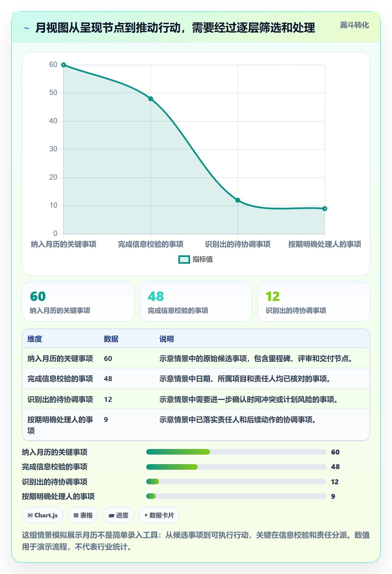Select table row 纳入月历的关键事项
Viewport: 392px width, 574px height.
click(x=196, y=358)
